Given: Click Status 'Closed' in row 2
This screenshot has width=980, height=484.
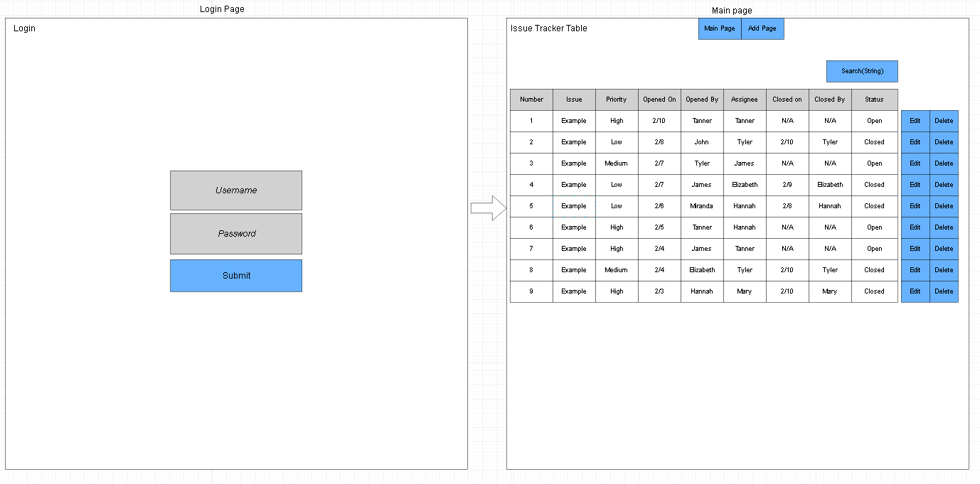Looking at the screenshot, I should [875, 142].
